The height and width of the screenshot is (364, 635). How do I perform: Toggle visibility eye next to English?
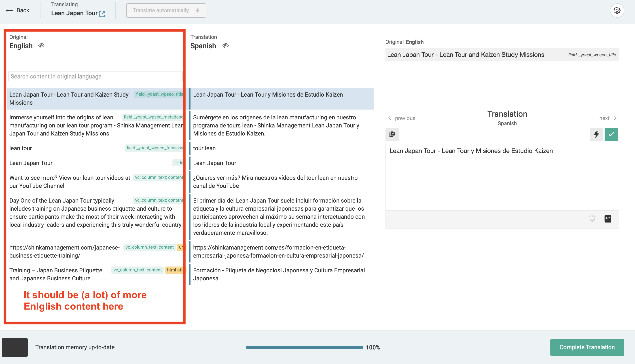(41, 46)
